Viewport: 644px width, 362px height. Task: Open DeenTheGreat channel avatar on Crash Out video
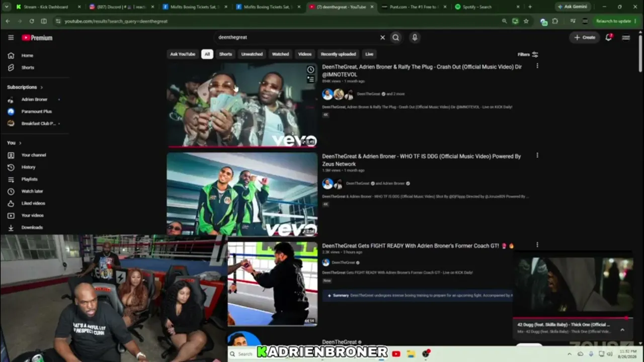(328, 94)
